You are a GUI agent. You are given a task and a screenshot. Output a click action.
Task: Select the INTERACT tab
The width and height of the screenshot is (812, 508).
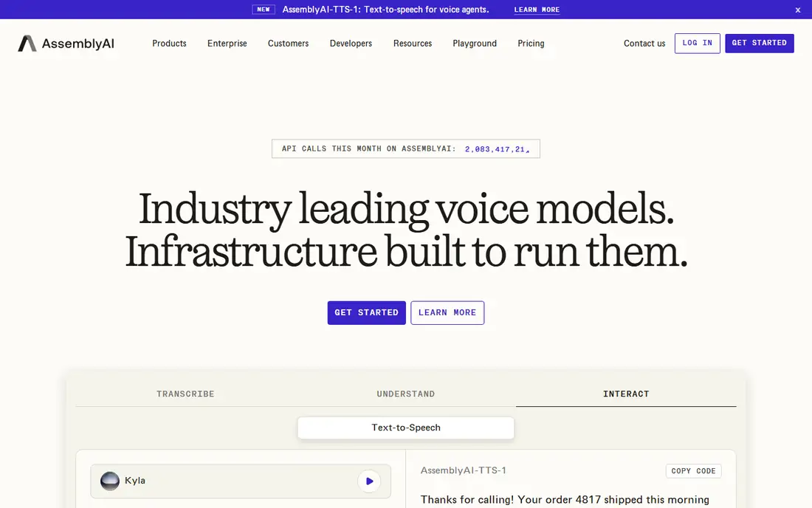coord(626,394)
